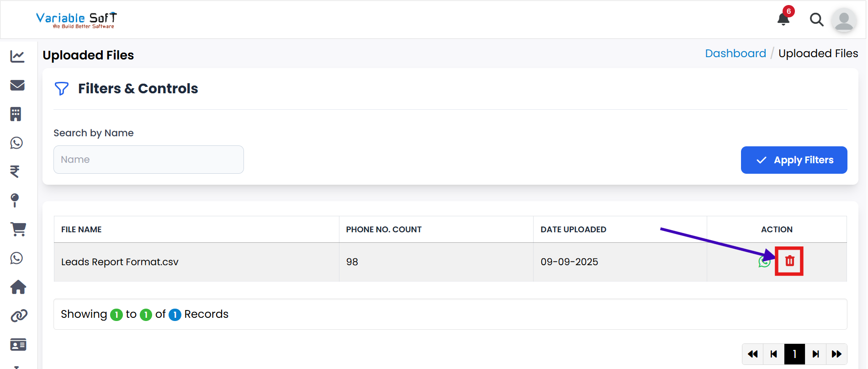Click the Variable Soft logo
The height and width of the screenshot is (369, 868).
tap(76, 20)
